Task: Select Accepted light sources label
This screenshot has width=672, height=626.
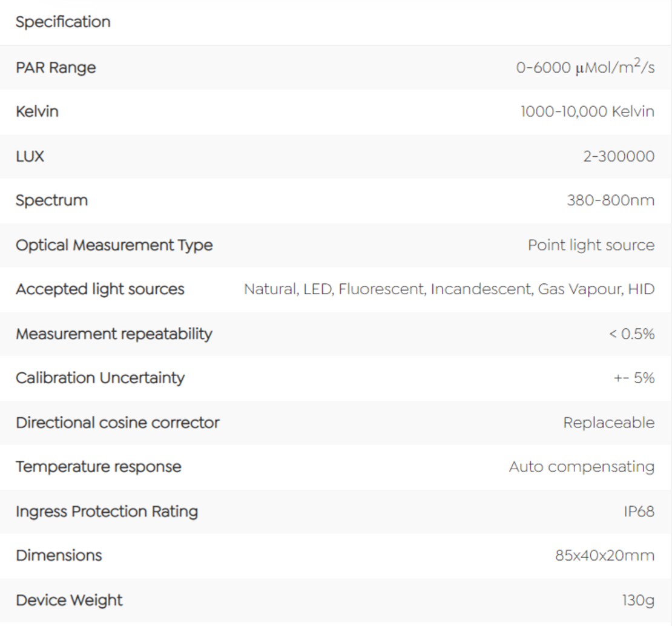Action: tap(100, 289)
